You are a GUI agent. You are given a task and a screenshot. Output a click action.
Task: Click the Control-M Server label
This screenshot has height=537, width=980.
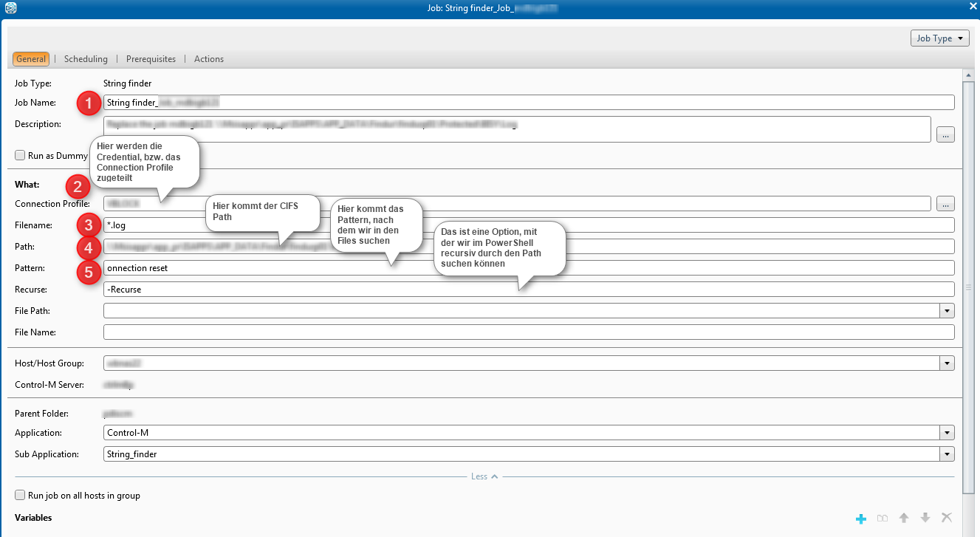click(x=49, y=385)
